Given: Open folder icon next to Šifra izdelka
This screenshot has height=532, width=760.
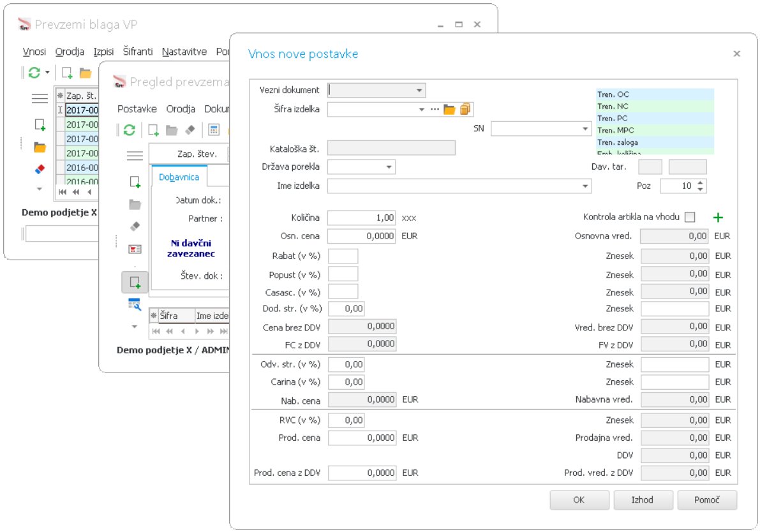Looking at the screenshot, I should tap(449, 110).
